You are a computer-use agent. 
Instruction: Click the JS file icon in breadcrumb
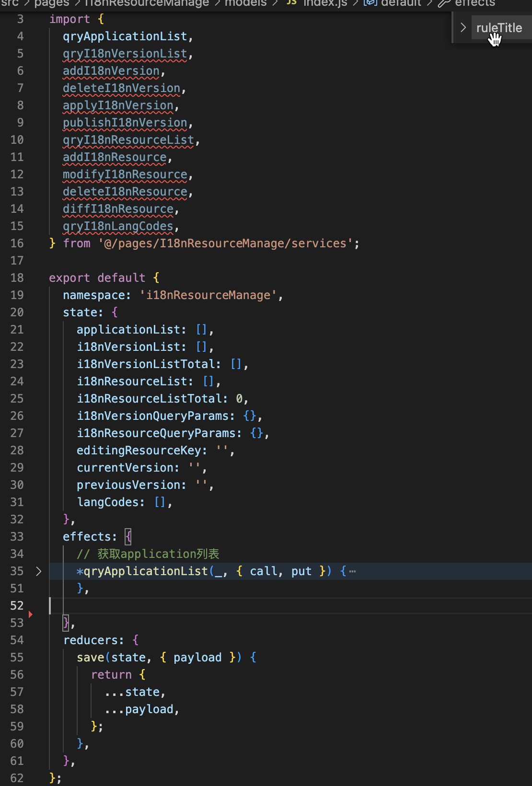291,2
